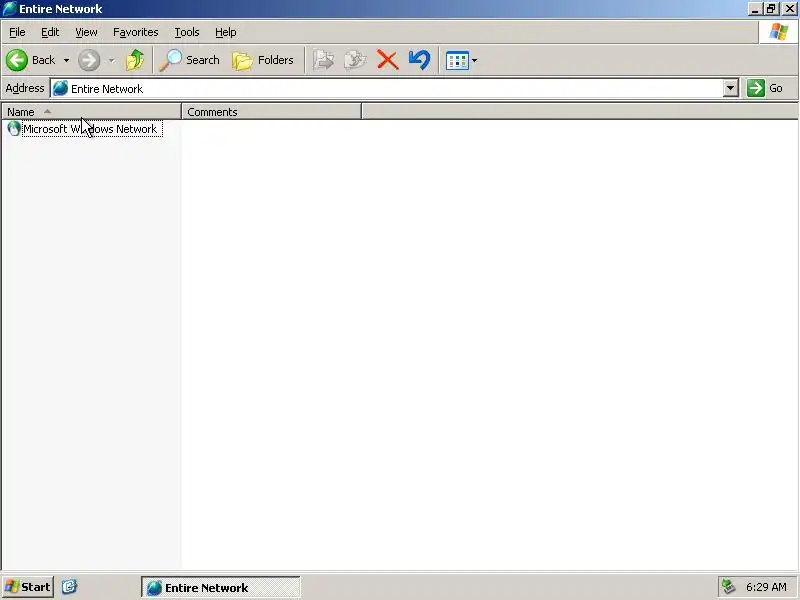Click the system tray network icon

[x=728, y=587]
